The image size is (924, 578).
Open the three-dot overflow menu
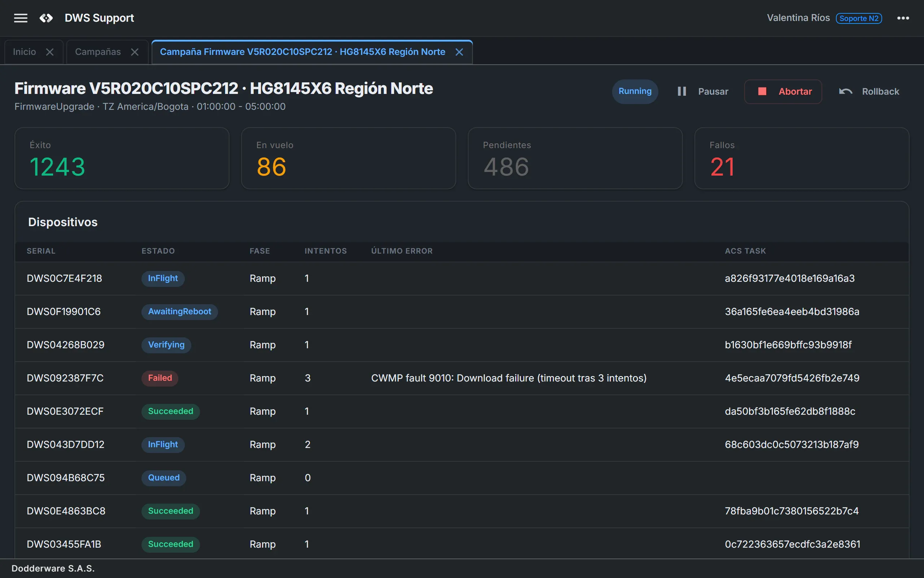click(x=903, y=18)
